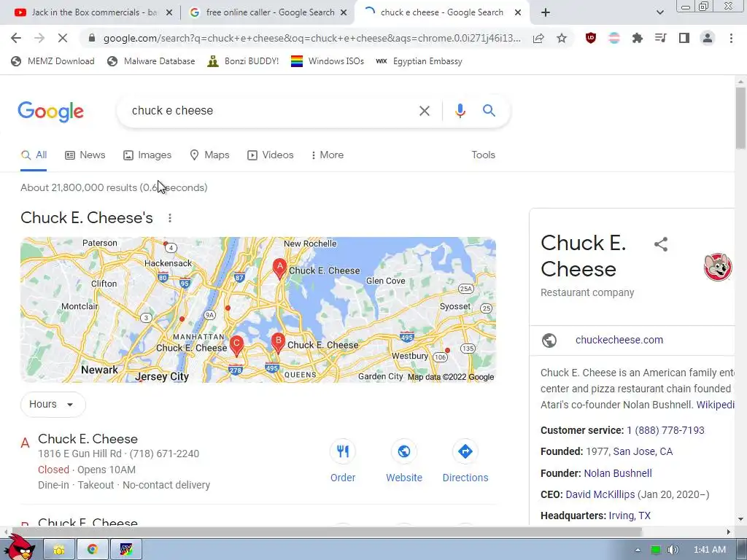Open three-dot options beside Chuck E. Cheese's heading
This screenshot has height=560, width=747.
click(x=169, y=217)
